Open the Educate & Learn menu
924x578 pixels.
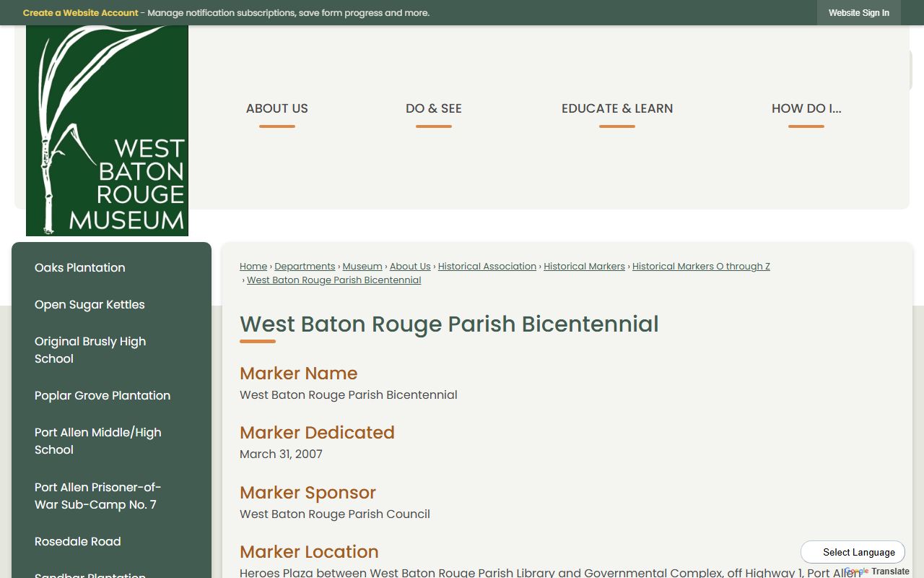coord(617,108)
